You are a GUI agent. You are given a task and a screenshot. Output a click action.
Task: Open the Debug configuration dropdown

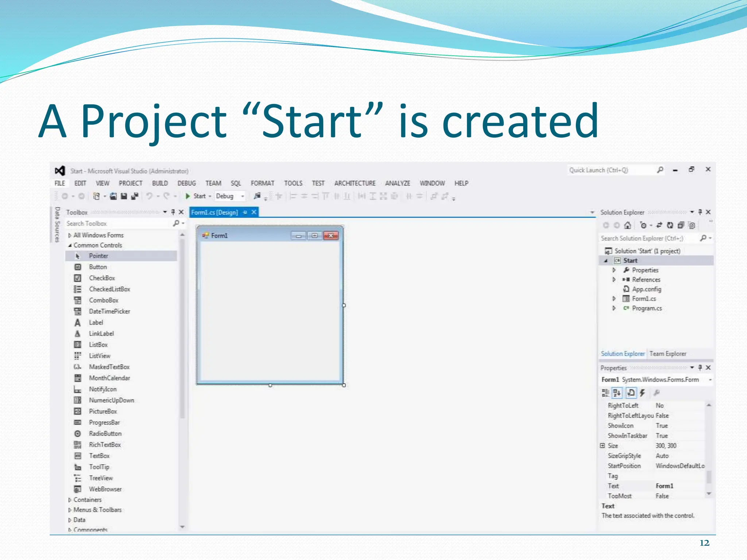(x=242, y=196)
